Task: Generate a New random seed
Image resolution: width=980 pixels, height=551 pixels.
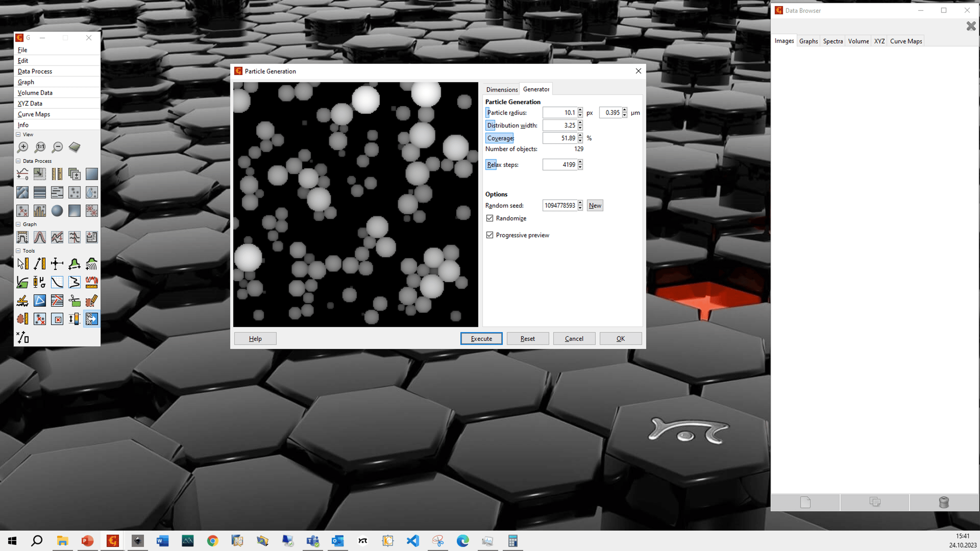Action: pyautogui.click(x=595, y=205)
